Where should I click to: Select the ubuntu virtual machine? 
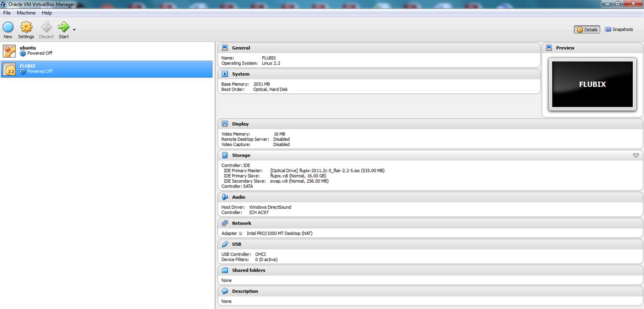107,51
